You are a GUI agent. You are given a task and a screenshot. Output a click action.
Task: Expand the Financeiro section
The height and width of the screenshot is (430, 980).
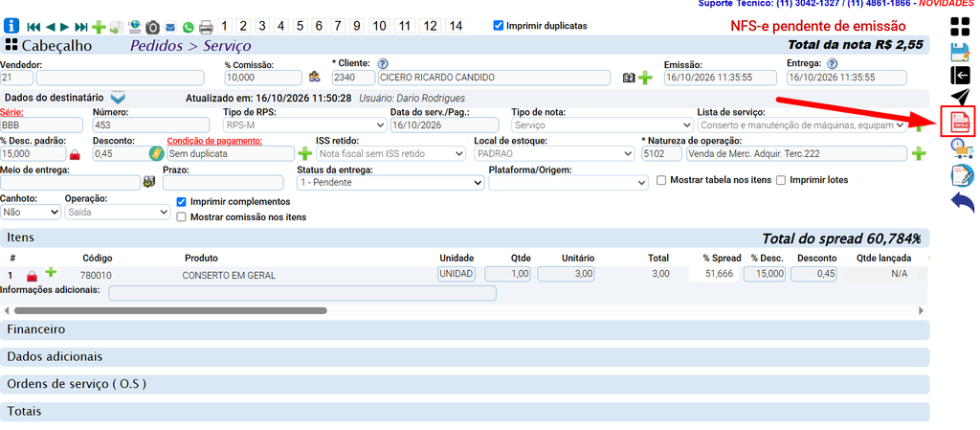point(465,329)
